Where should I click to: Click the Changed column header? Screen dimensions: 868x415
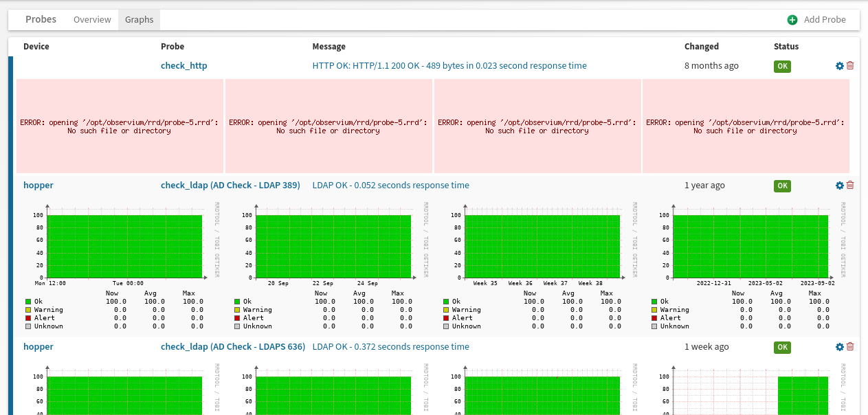pyautogui.click(x=702, y=47)
